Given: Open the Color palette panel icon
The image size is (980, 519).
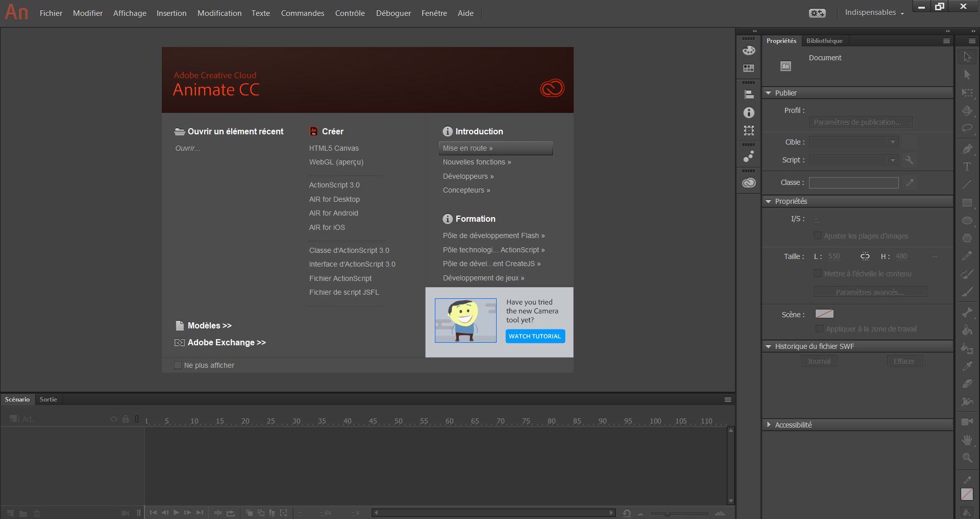Looking at the screenshot, I should pos(749,50).
